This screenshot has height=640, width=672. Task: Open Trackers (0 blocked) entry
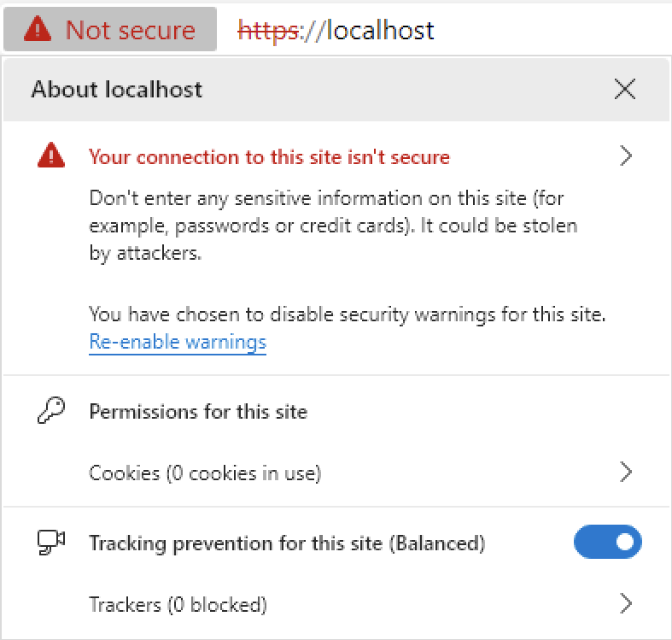pos(336,604)
